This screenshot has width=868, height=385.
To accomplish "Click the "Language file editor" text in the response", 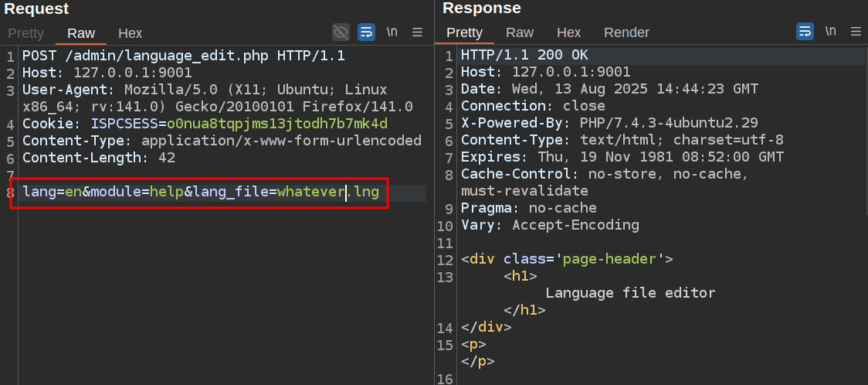I will [x=630, y=293].
